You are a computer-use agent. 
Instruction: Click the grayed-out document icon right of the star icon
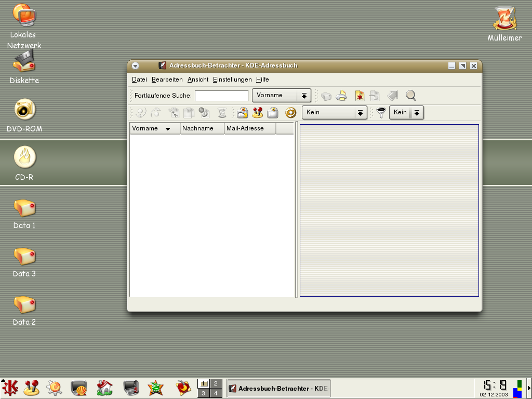[x=375, y=96]
